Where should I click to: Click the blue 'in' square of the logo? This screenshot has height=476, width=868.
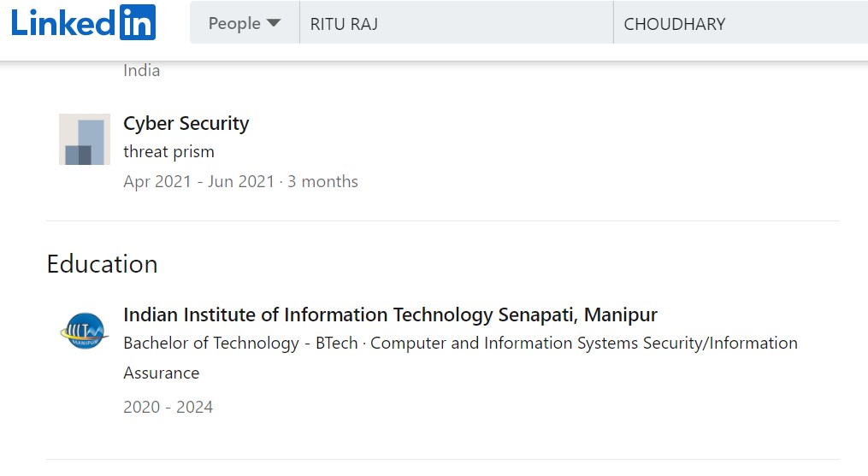click(x=136, y=23)
